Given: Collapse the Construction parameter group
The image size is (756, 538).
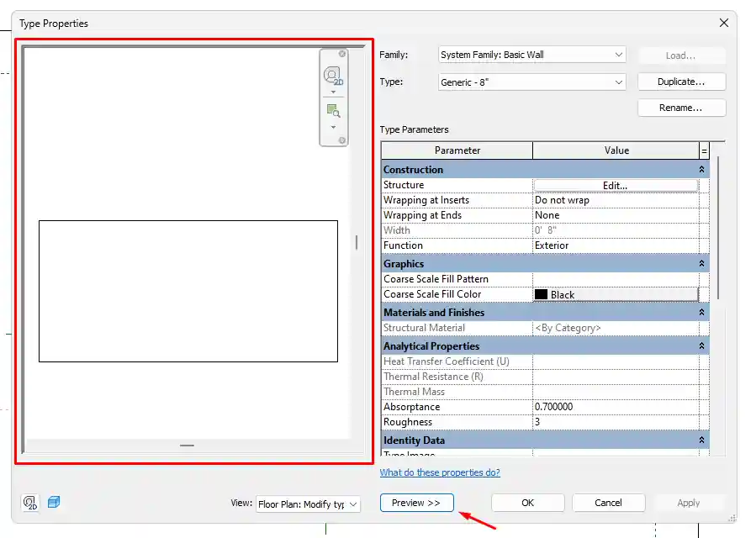Looking at the screenshot, I should [702, 169].
